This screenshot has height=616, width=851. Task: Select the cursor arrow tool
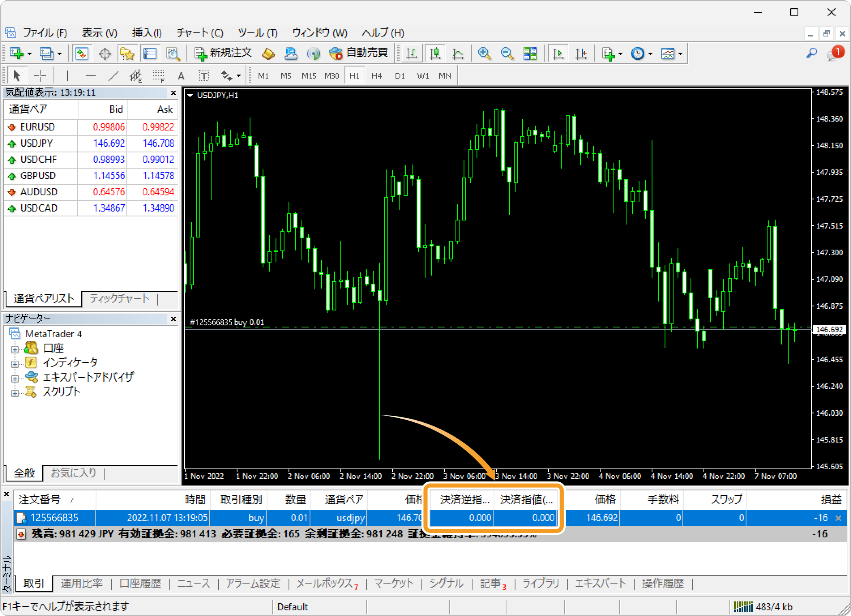pos(17,76)
